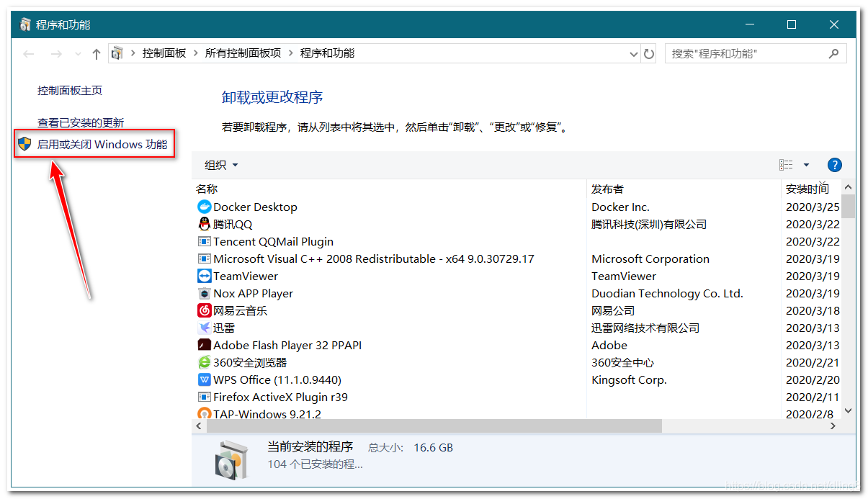868x499 pixels.
Task: Click the Tencent QQMail Plugin icon
Action: tap(204, 241)
